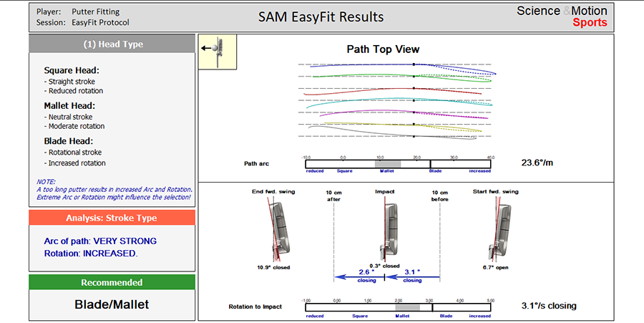This screenshot has height=323, width=644.
Task: Click the - Rotational stroke line
Action: coord(73,152)
